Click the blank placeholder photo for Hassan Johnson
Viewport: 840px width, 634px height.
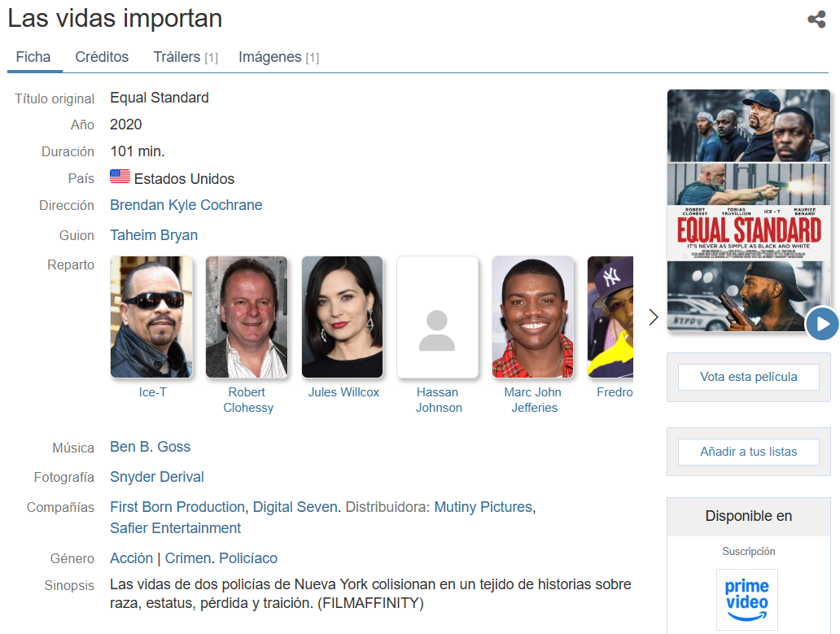437,317
